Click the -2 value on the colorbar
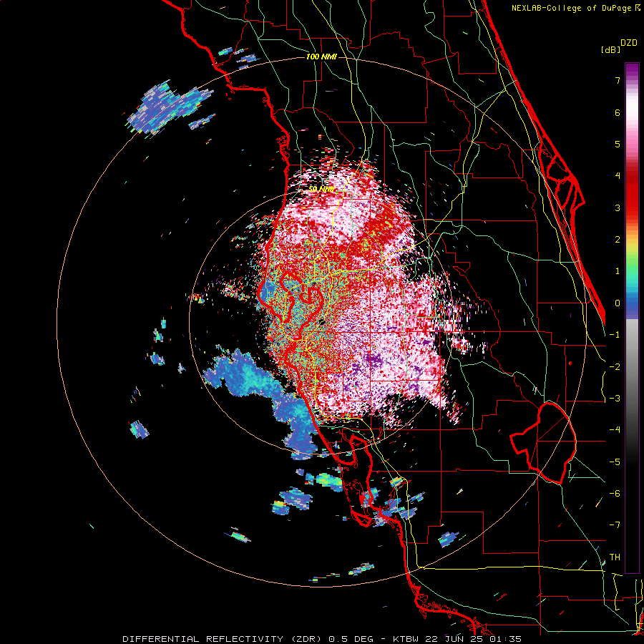The image size is (644, 644). tap(615, 367)
